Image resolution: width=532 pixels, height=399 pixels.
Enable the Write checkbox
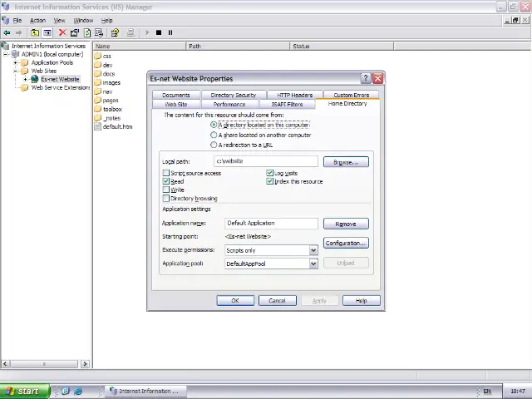[166, 190]
